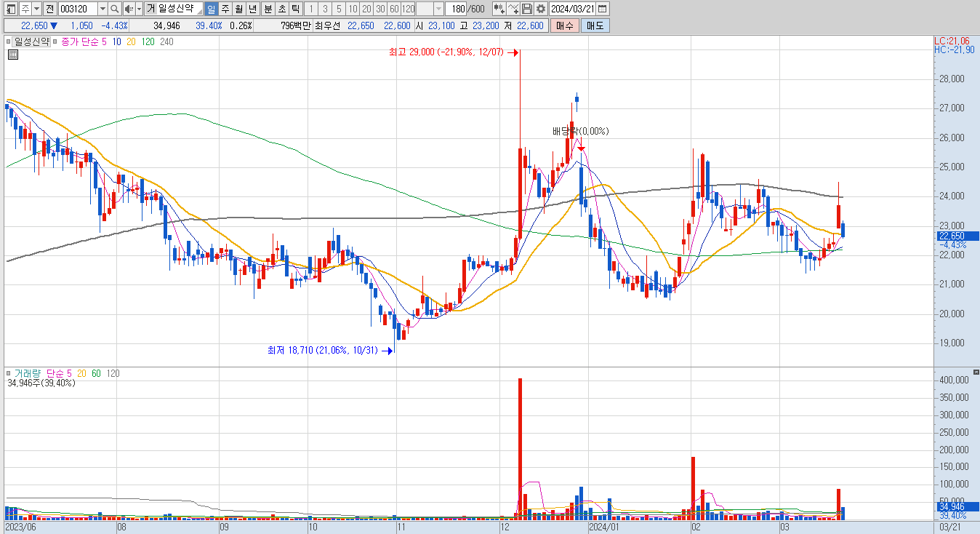Click the add candlestick chart icon
This screenshot has width=980, height=534.
point(499,9)
